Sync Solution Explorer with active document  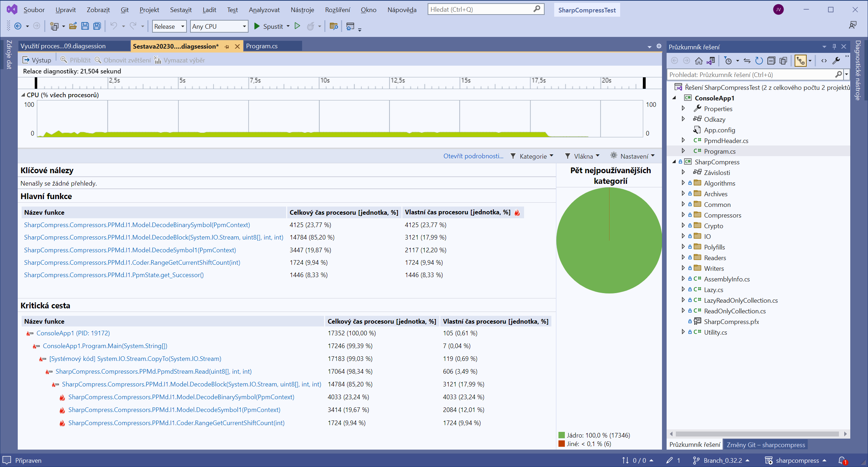[711, 61]
